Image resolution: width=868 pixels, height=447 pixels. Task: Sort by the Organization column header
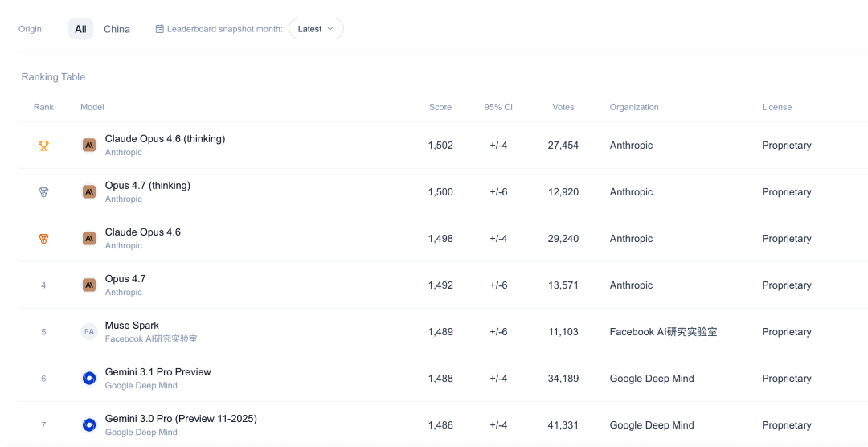pyautogui.click(x=634, y=107)
